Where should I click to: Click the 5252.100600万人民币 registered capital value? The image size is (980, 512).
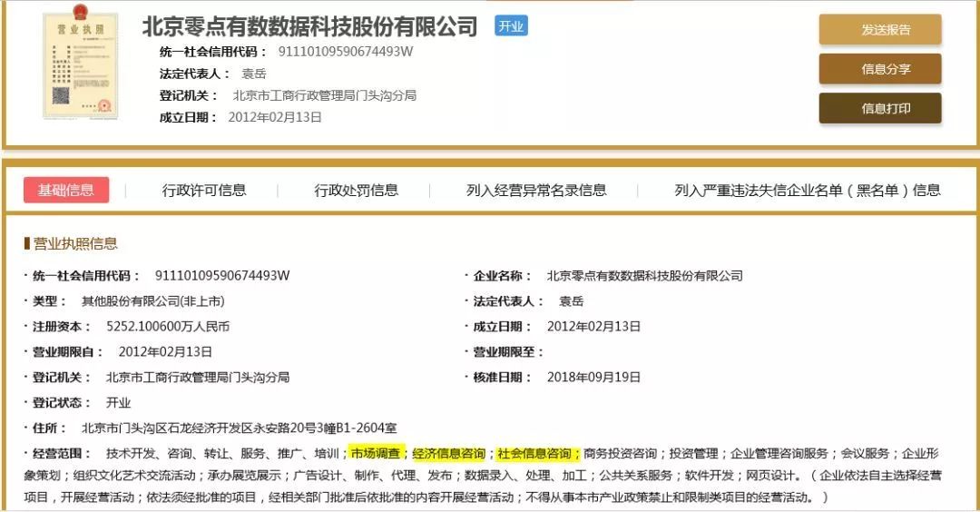tap(168, 326)
